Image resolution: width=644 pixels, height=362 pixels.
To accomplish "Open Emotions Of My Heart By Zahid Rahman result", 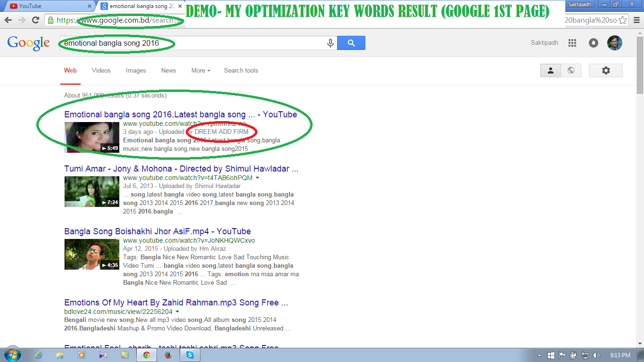I will click(x=176, y=303).
